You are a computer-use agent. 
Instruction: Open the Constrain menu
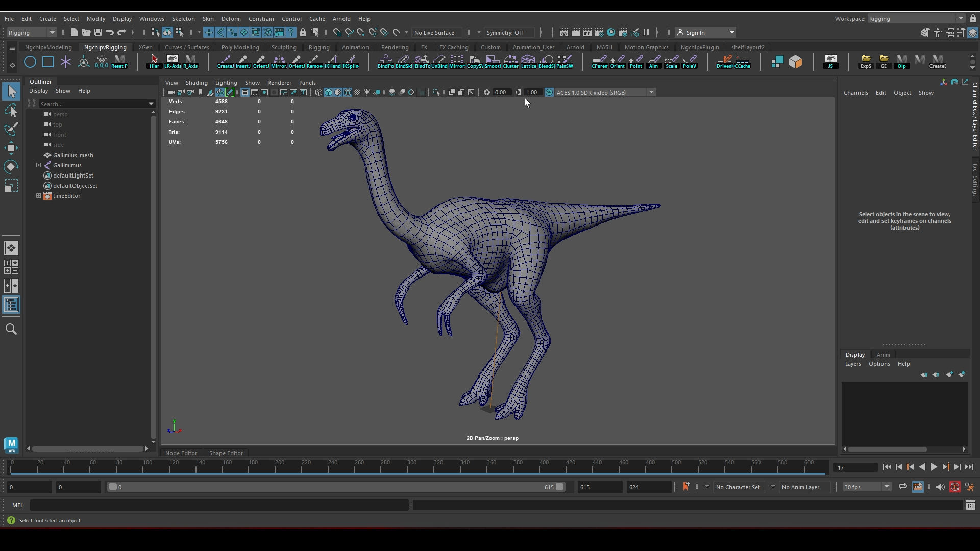[x=261, y=18]
